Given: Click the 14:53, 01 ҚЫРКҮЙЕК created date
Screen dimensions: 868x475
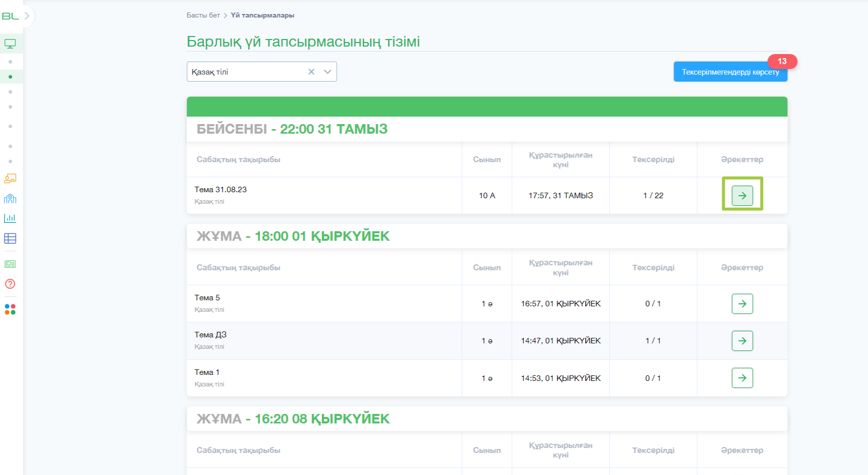Looking at the screenshot, I should [x=561, y=378].
